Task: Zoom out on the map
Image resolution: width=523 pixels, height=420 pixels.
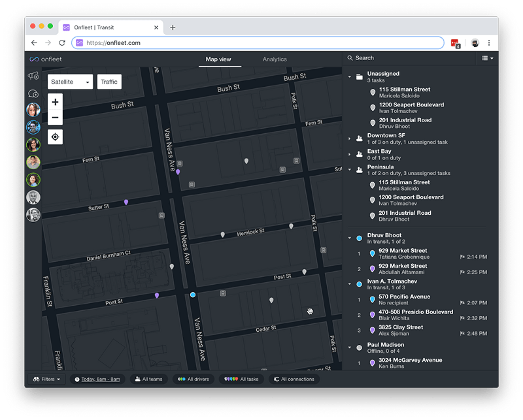Action: click(56, 118)
